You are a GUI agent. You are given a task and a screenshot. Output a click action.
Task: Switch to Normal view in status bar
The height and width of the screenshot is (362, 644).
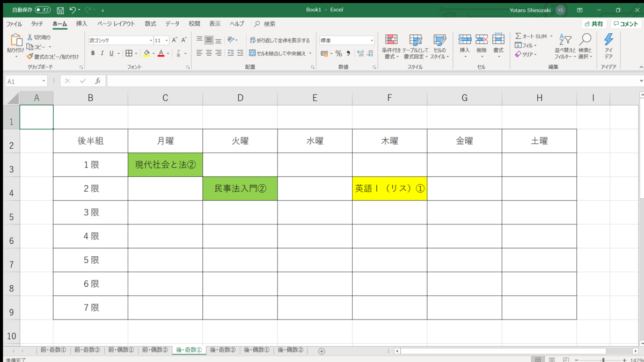[x=538, y=359]
